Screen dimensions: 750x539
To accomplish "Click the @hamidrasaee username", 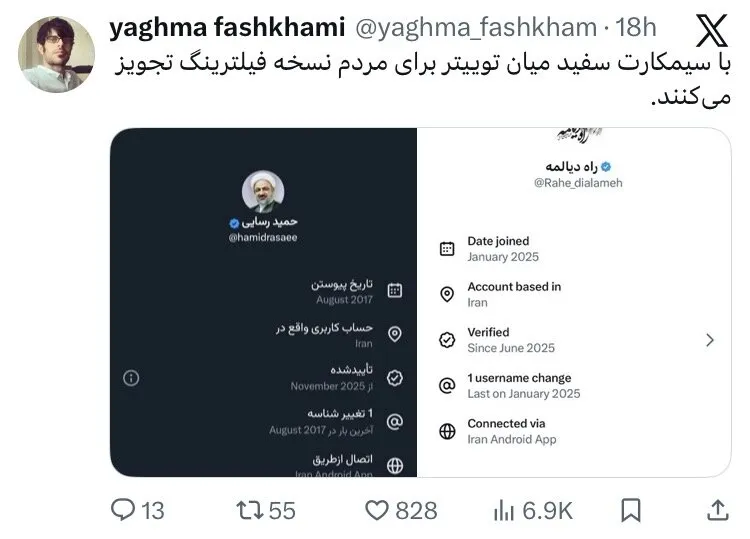I will tap(263, 238).
